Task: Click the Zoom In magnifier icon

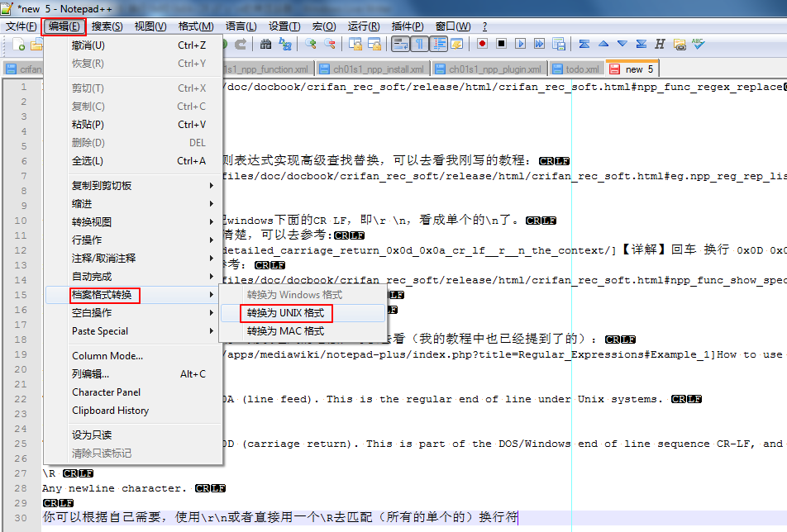Action: point(311,44)
